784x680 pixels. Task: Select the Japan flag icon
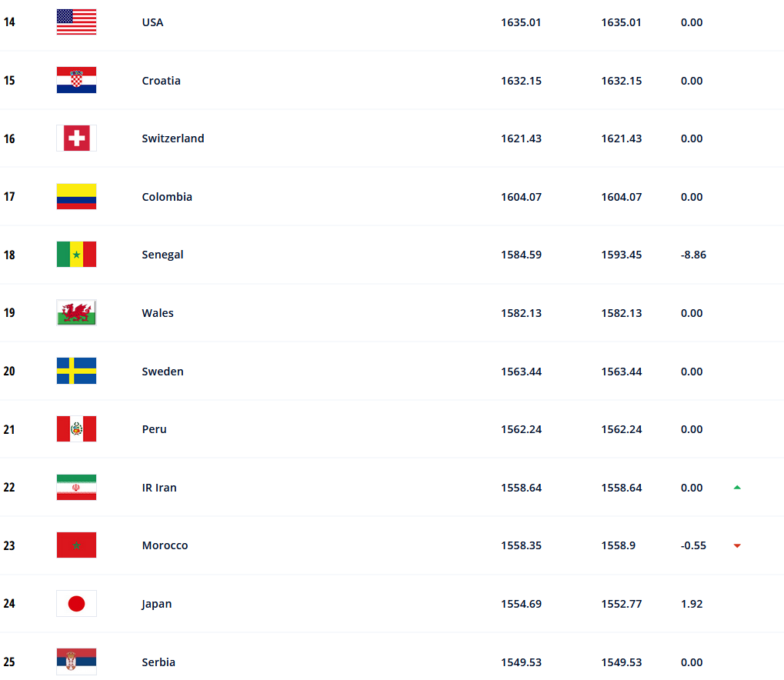click(x=76, y=604)
